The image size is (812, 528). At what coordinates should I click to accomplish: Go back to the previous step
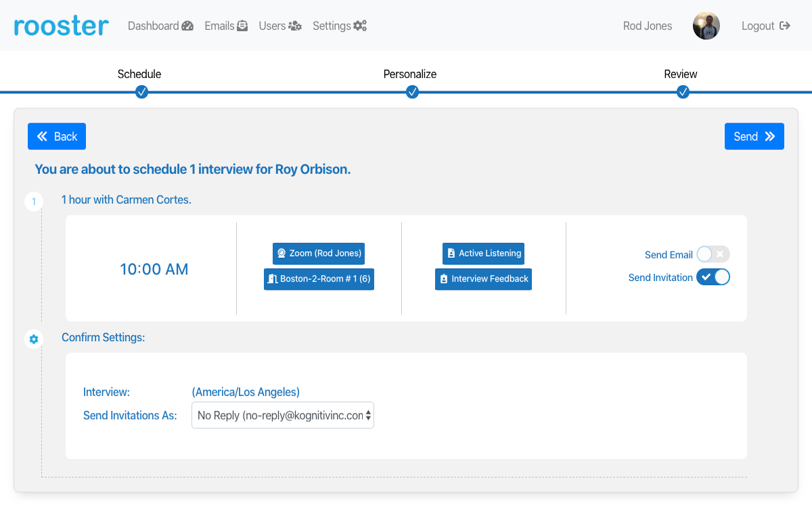(x=57, y=136)
